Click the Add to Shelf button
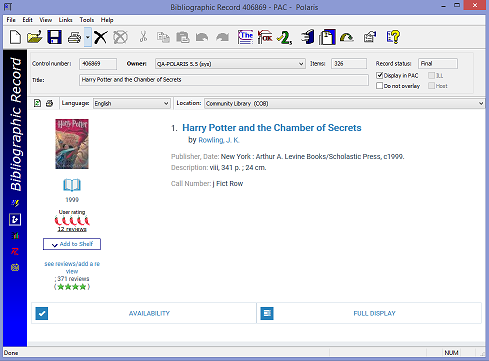The height and width of the screenshot is (361, 489). (72, 244)
